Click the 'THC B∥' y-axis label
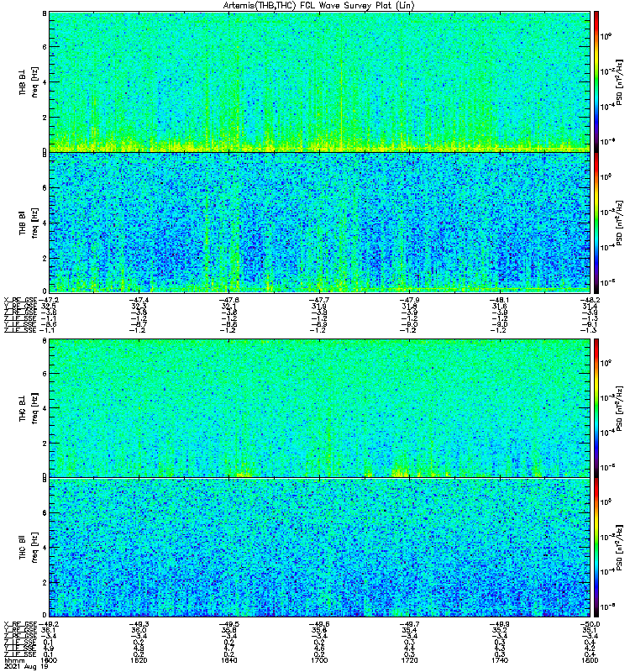 coord(23,548)
